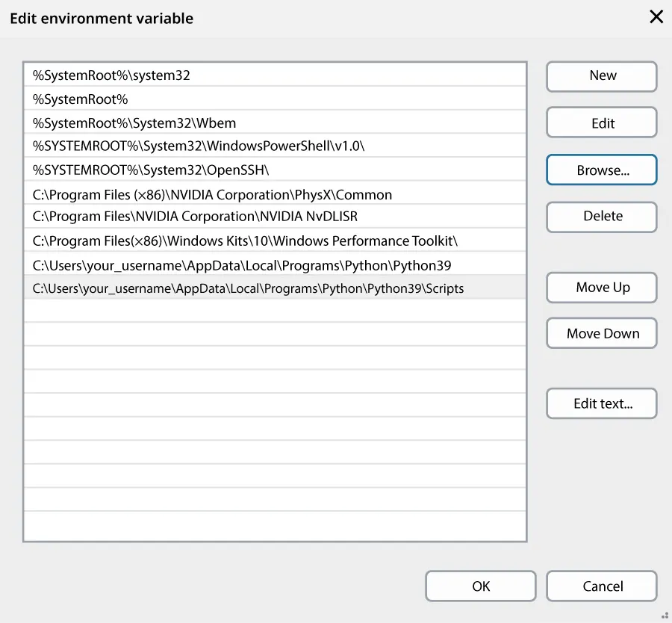Confirm changes with OK
The image size is (672, 623).
[480, 586]
